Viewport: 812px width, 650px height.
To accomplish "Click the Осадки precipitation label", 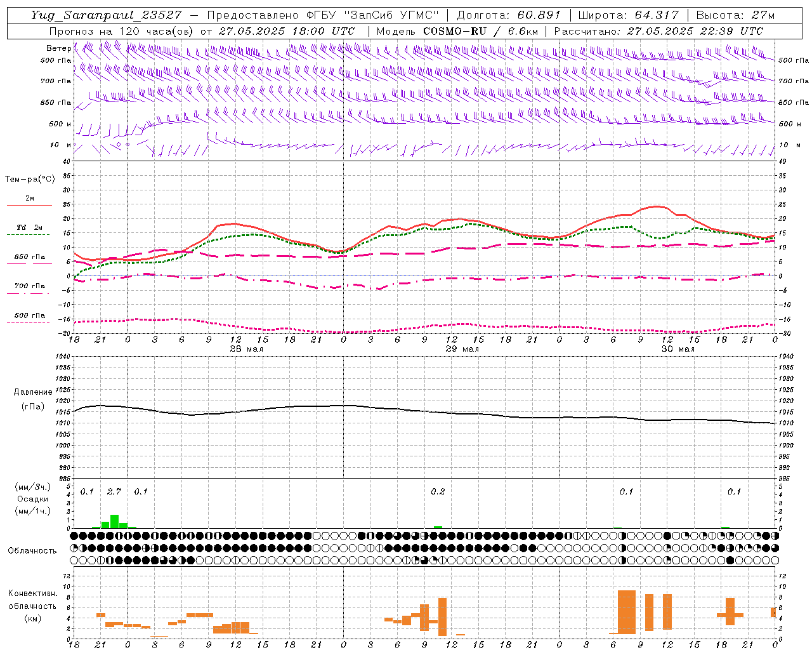I will [33, 499].
